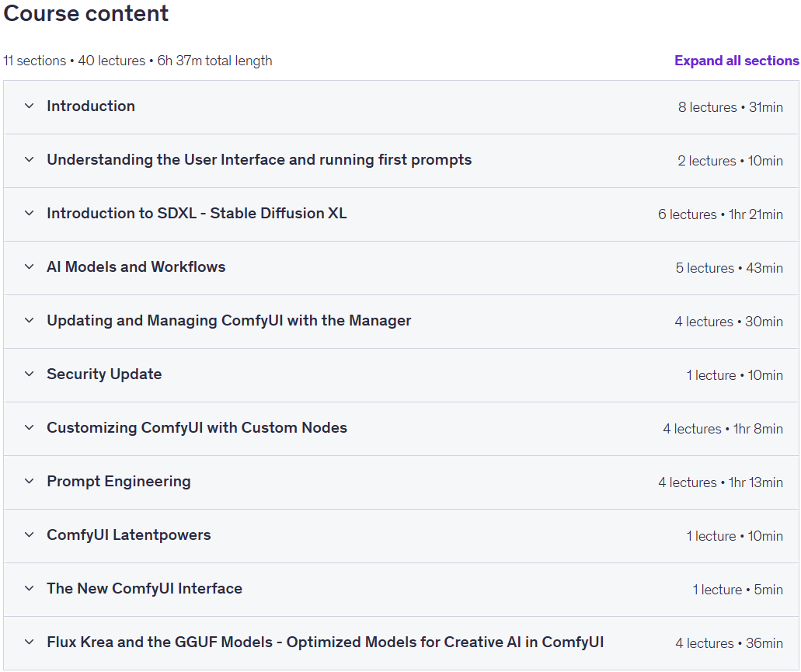Viewport: 801px width, 672px height.
Task: Click the '5 lectures • 43min' text
Action: pyautogui.click(x=729, y=268)
